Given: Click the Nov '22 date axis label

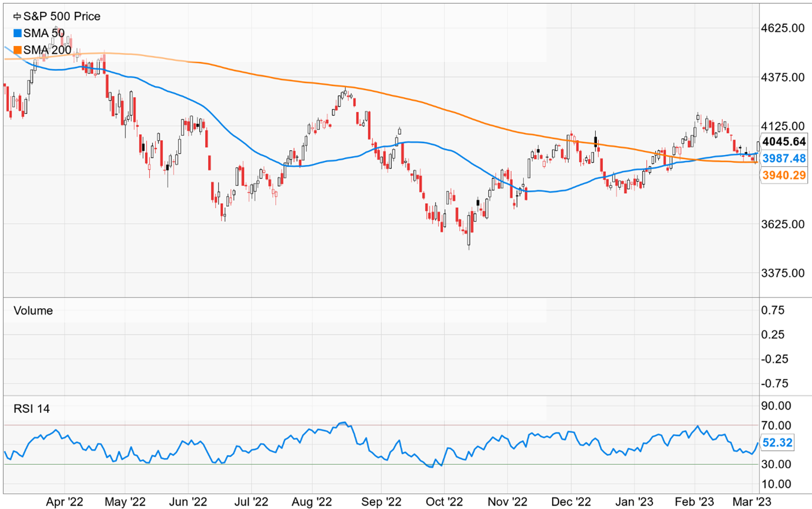Looking at the screenshot, I should tap(507, 502).
